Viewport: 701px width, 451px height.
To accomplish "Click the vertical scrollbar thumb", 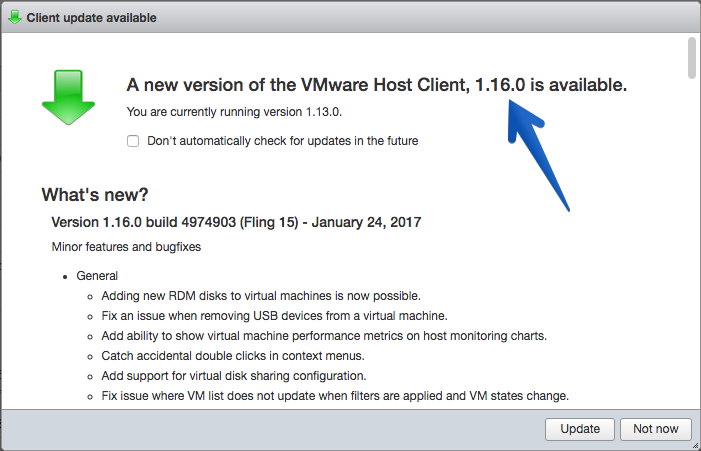I will tap(692, 58).
